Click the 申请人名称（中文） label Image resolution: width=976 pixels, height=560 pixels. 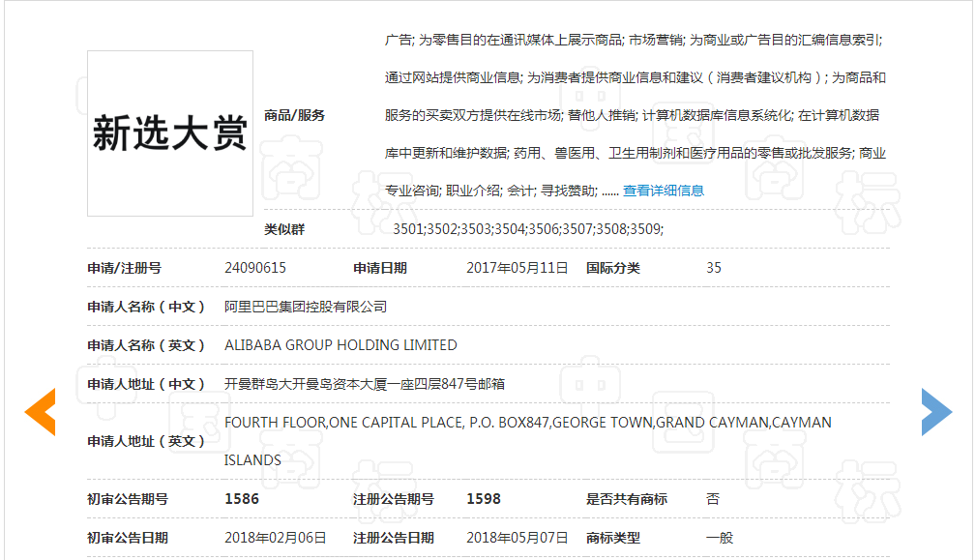(x=146, y=307)
